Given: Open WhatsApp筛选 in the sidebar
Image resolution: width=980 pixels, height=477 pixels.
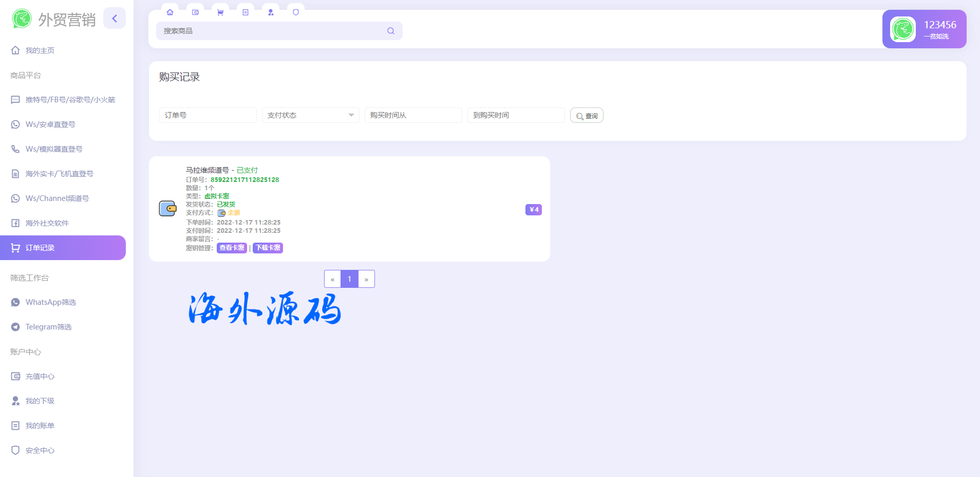Looking at the screenshot, I should click(x=51, y=302).
